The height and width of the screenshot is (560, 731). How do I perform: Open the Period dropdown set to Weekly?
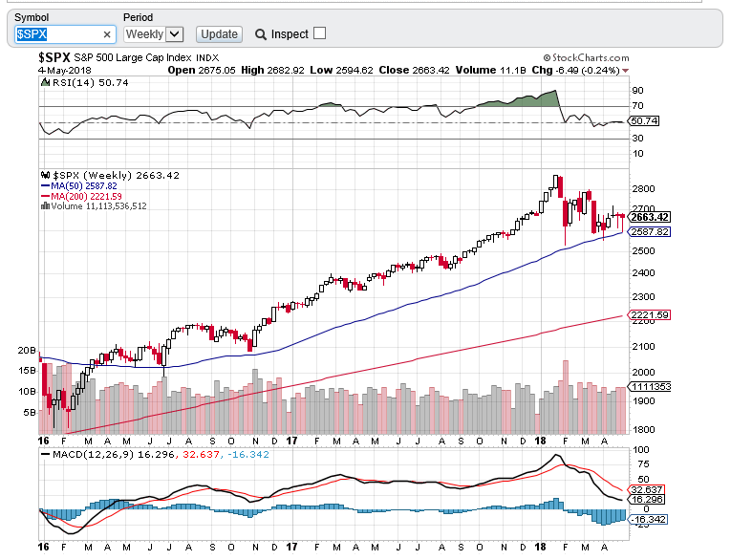tap(154, 34)
